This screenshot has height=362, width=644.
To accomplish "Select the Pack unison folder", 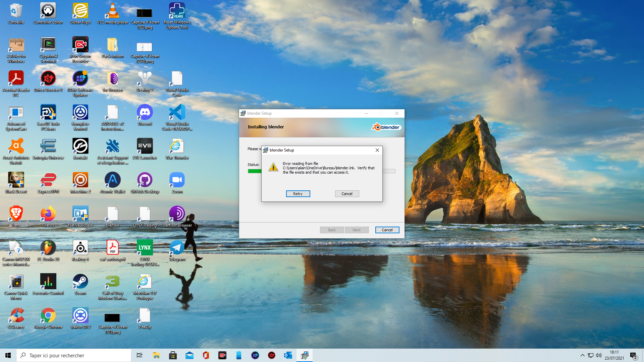I will point(113,48).
